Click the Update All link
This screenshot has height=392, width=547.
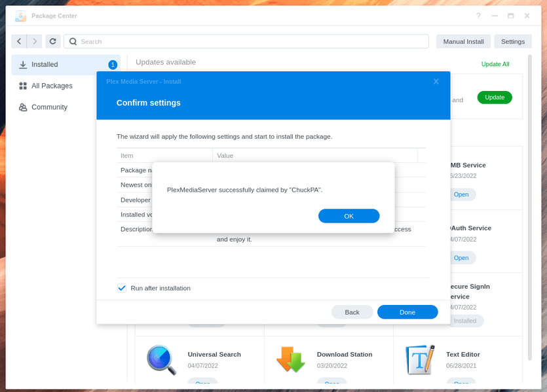(x=495, y=64)
